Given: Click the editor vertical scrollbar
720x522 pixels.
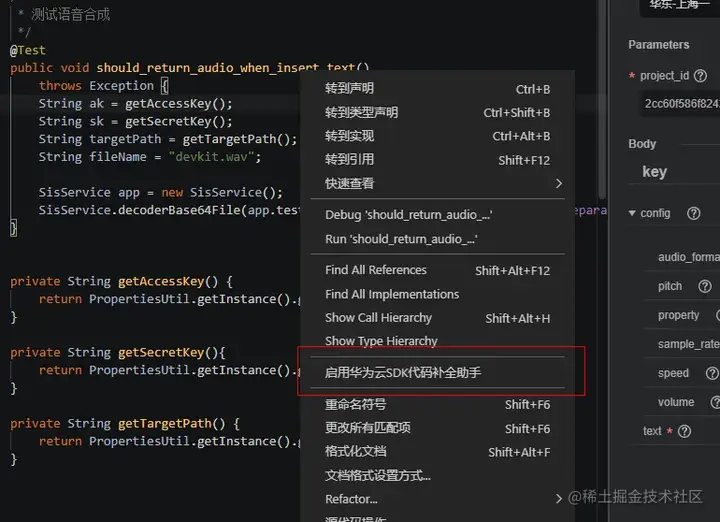Looking at the screenshot, I should tap(602, 99).
